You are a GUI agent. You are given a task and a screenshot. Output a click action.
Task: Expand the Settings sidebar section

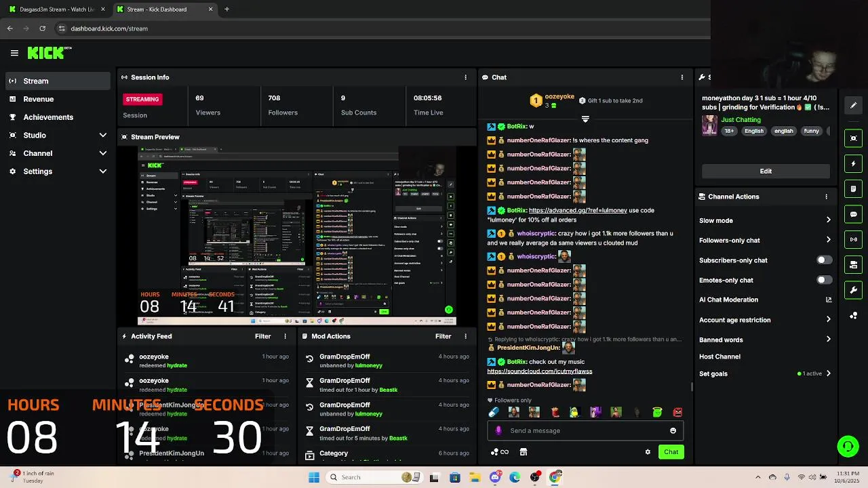[102, 171]
